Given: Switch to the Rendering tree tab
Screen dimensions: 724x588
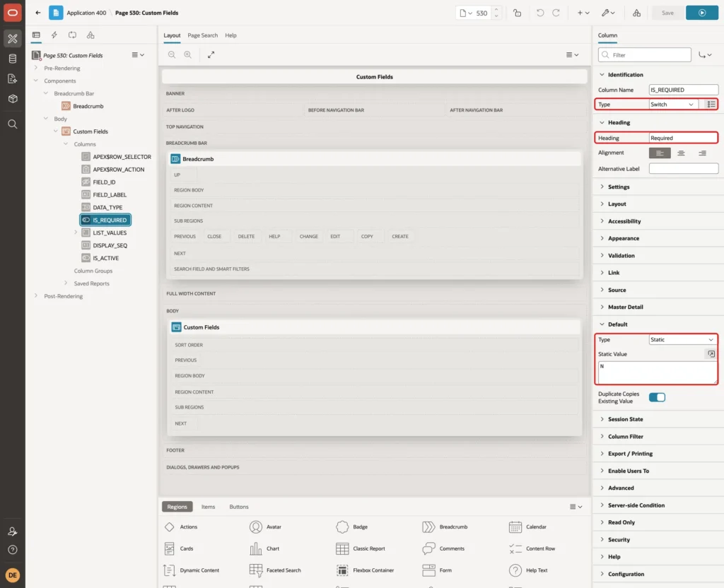Looking at the screenshot, I should [x=36, y=35].
